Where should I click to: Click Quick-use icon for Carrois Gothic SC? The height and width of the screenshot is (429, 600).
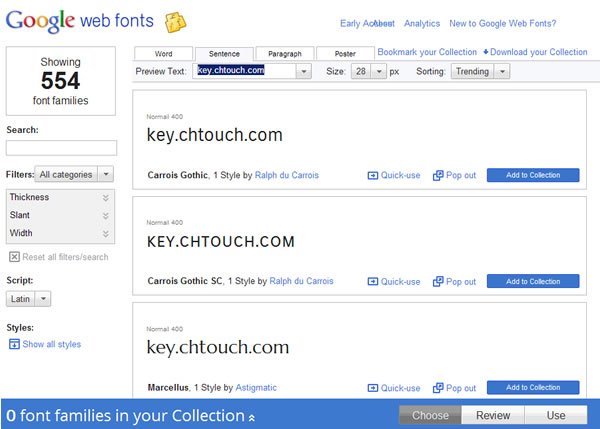point(373,282)
